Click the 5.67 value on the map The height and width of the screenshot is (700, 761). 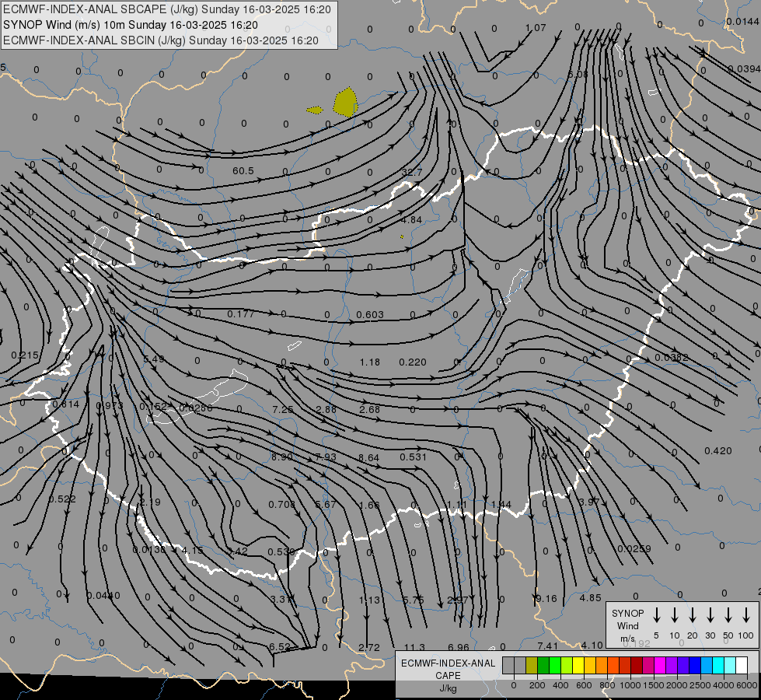click(x=326, y=505)
